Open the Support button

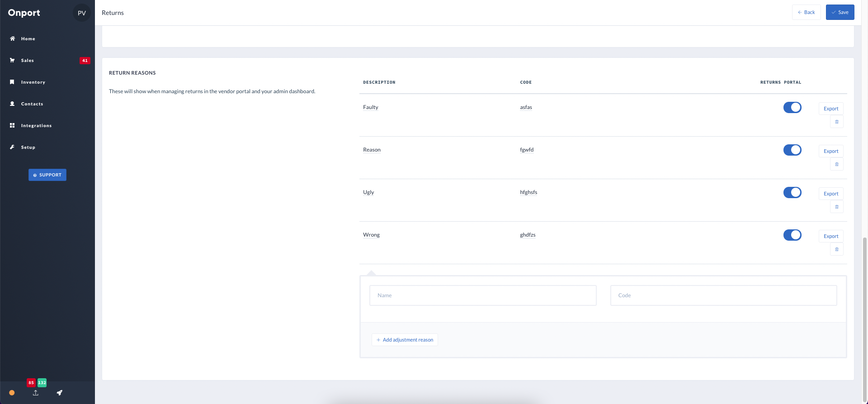point(47,175)
